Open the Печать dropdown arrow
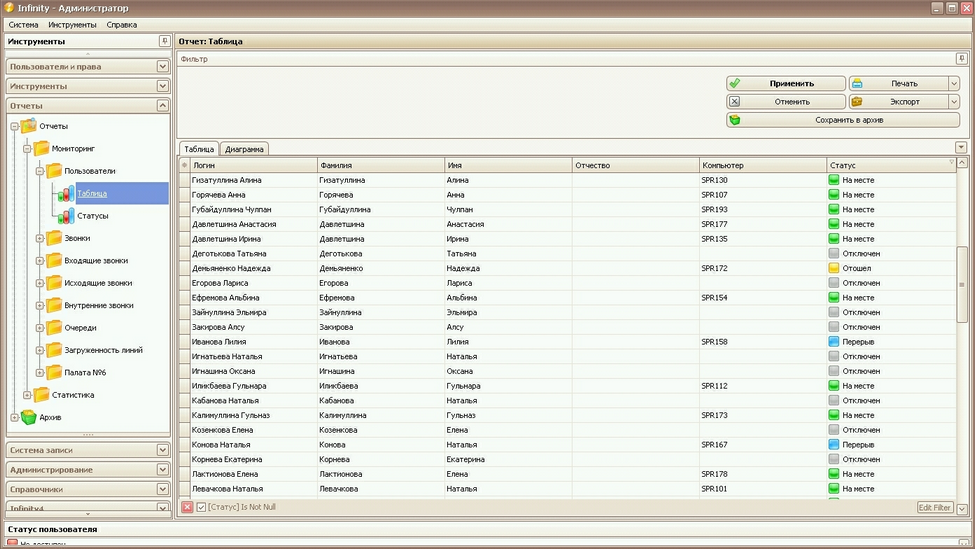This screenshot has height=549, width=975. coord(954,83)
